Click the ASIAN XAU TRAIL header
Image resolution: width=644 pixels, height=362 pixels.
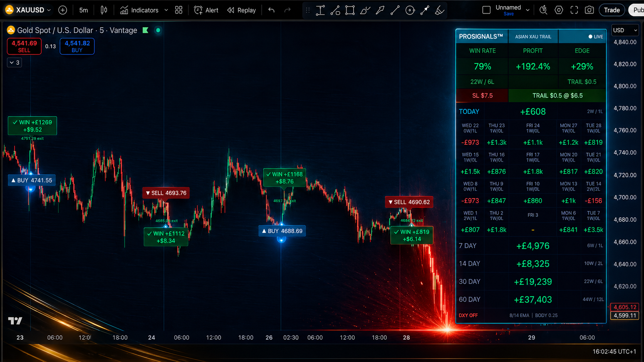(x=533, y=37)
